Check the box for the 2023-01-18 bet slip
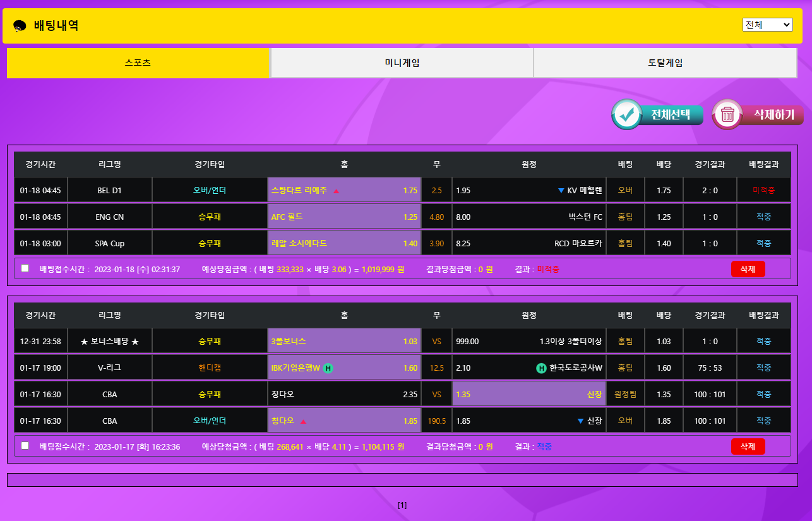The height and width of the screenshot is (521, 812). point(25,268)
